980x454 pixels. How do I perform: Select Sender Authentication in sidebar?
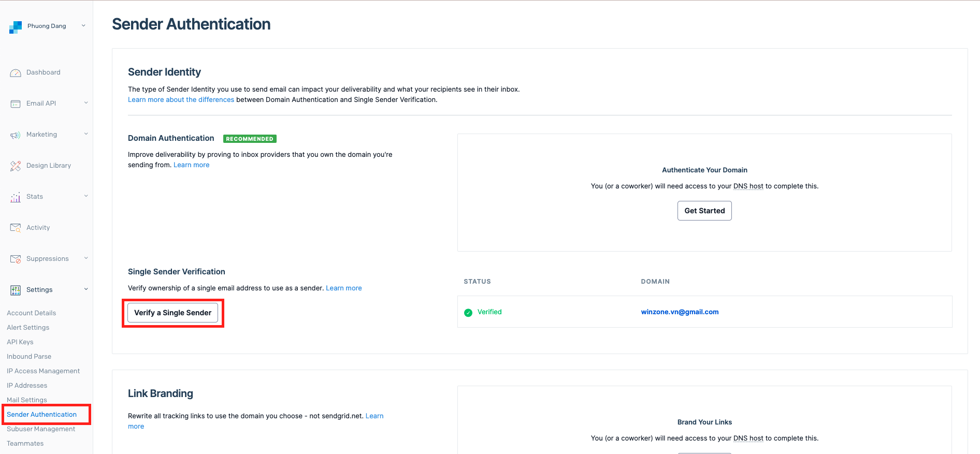[42, 415]
